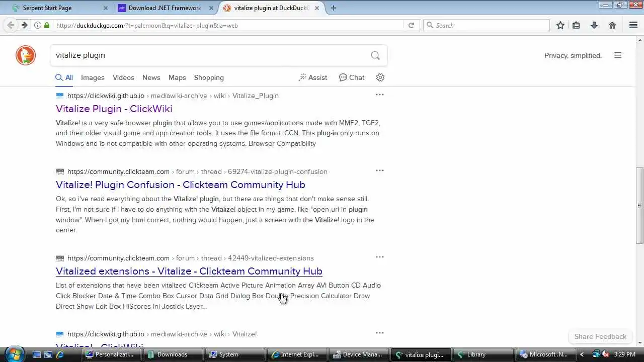Switch to the Device Manager taskbar window

pyautogui.click(x=359, y=354)
